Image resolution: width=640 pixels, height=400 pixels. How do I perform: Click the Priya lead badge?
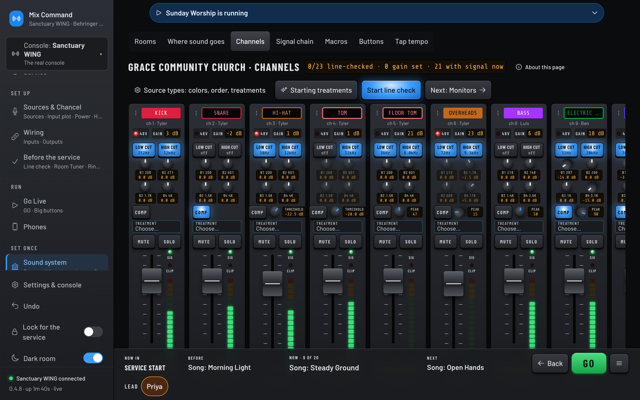tap(154, 386)
